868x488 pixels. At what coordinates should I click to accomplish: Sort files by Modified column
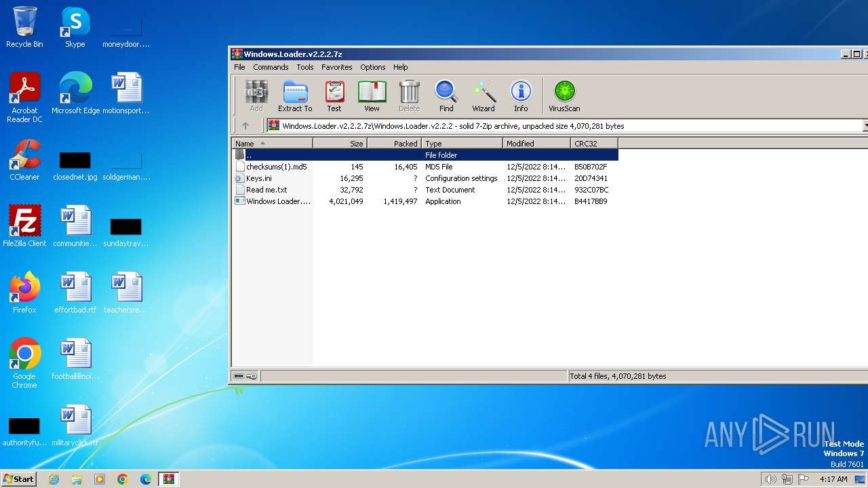coord(536,144)
